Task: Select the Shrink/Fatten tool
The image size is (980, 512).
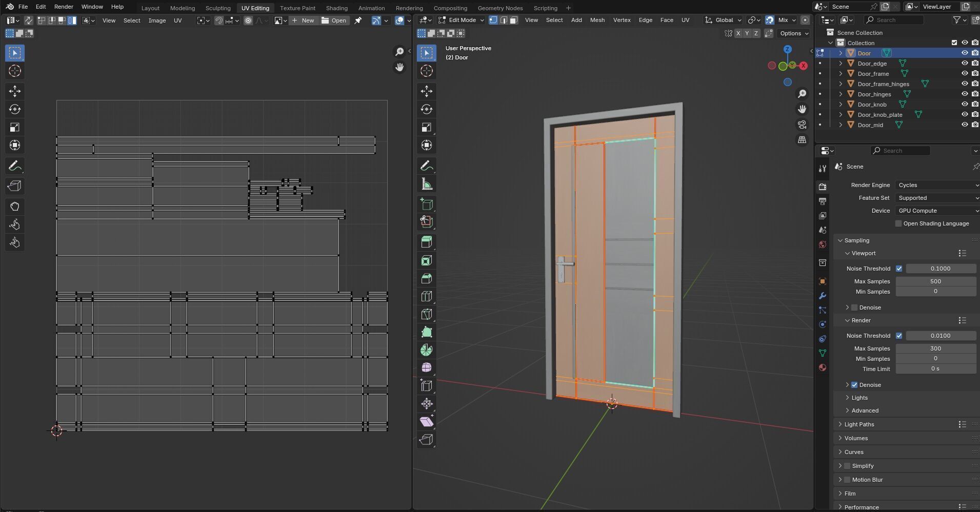Action: 426,404
